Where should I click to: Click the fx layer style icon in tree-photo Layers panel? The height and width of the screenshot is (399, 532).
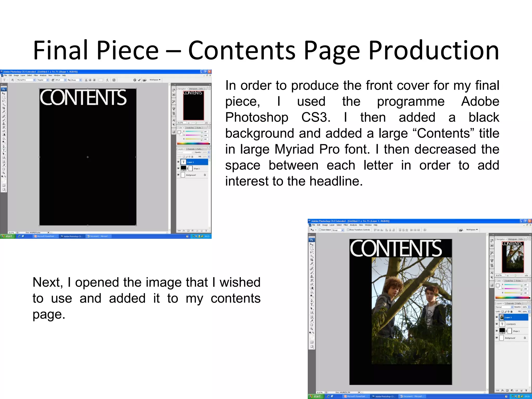502,390
